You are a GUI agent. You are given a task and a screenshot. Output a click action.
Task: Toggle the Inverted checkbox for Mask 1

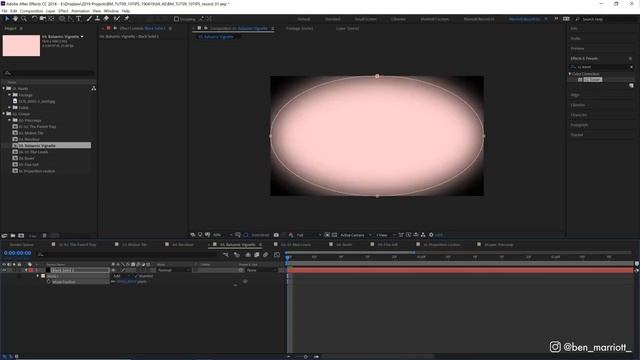[x=136, y=276]
